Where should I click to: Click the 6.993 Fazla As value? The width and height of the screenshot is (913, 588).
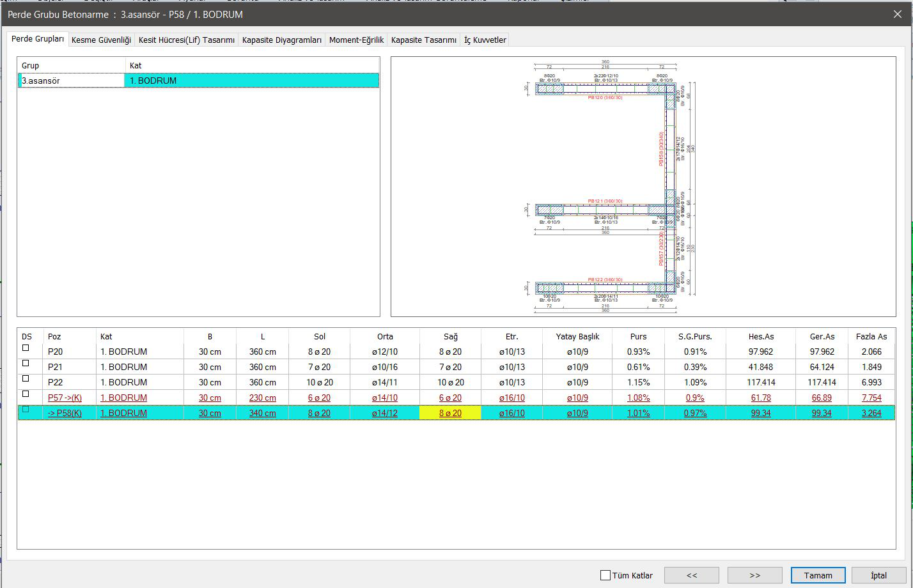pyautogui.click(x=871, y=382)
